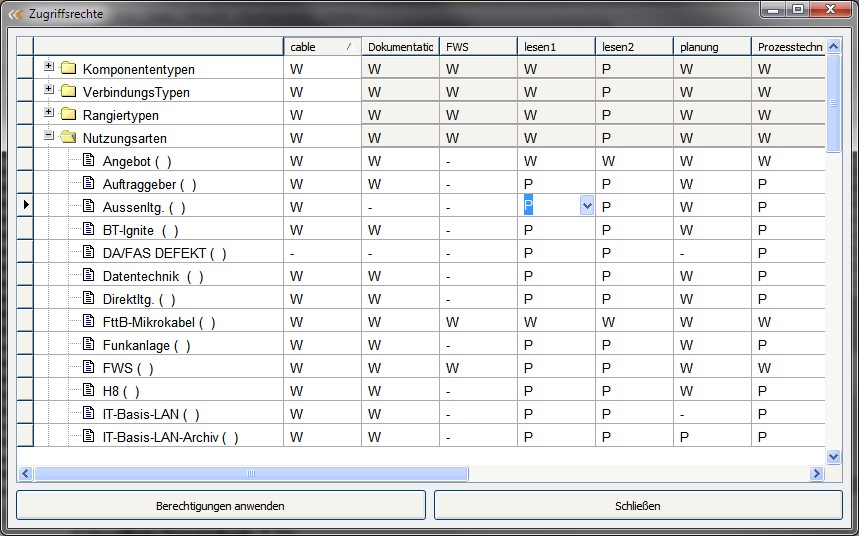Select the FttB-Mikrokabel ( ) row label
Viewport: 859px width, 536px height.
(159, 322)
